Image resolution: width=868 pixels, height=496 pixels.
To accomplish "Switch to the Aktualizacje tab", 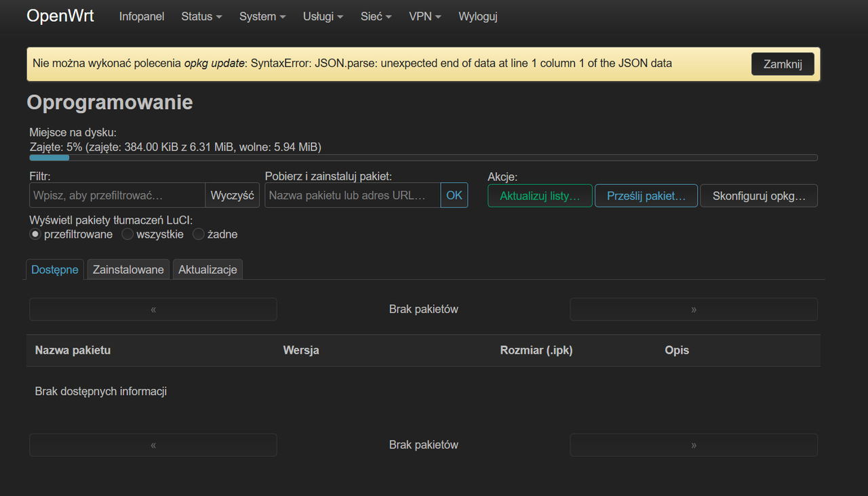I will pyautogui.click(x=208, y=270).
